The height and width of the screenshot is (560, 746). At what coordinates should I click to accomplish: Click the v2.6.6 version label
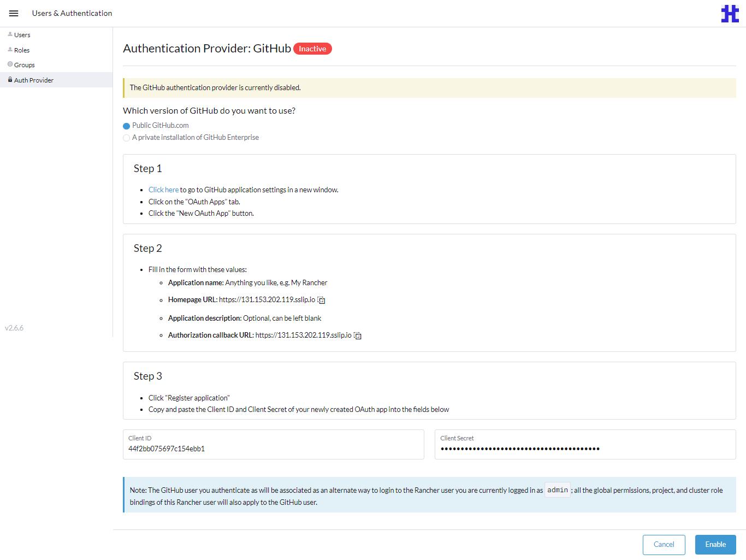pos(14,328)
